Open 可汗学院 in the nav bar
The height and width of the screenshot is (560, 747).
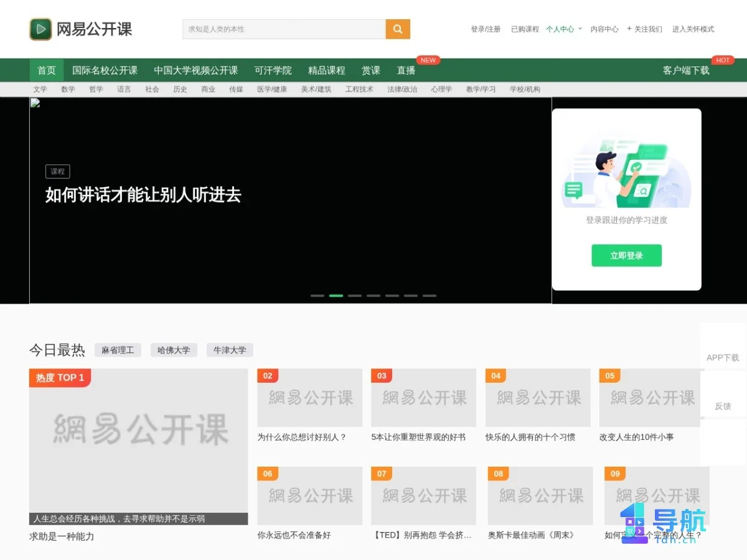coord(273,70)
